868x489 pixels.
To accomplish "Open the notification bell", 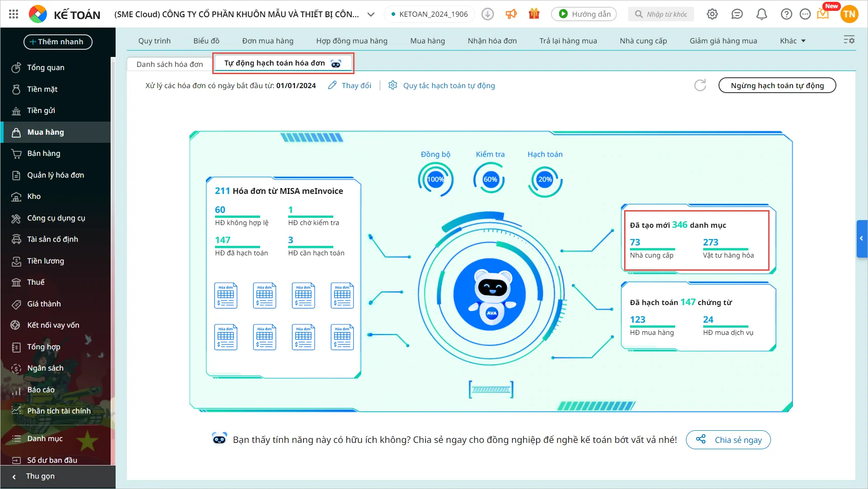I will (x=761, y=14).
